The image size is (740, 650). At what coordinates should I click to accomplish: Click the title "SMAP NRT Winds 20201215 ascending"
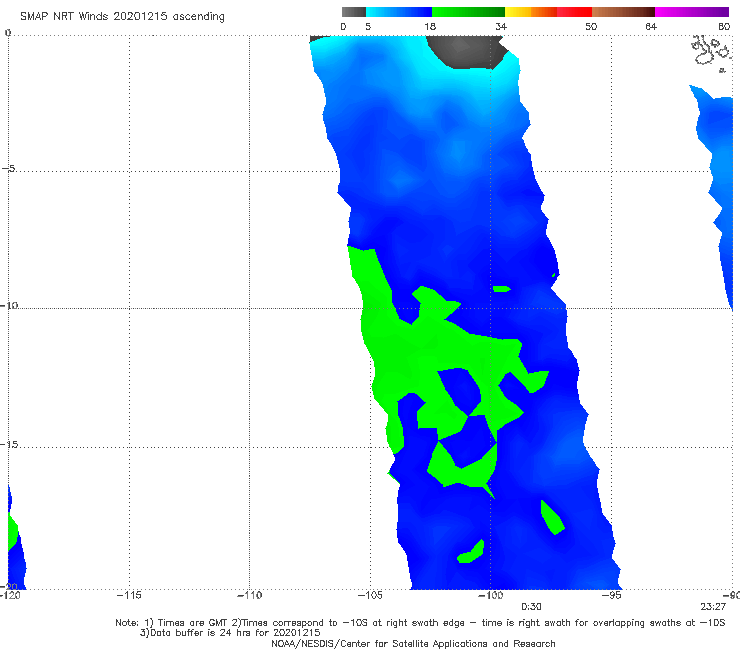122,16
